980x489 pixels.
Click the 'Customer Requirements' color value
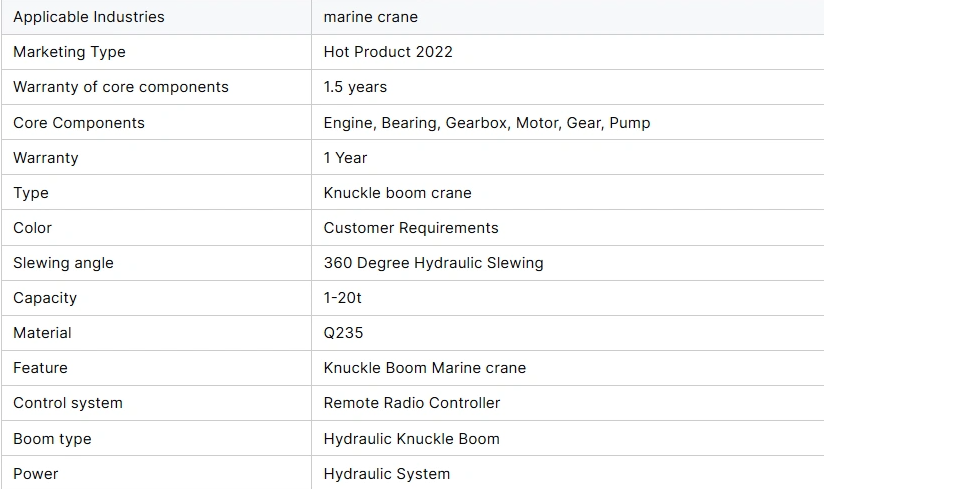pyautogui.click(x=411, y=228)
